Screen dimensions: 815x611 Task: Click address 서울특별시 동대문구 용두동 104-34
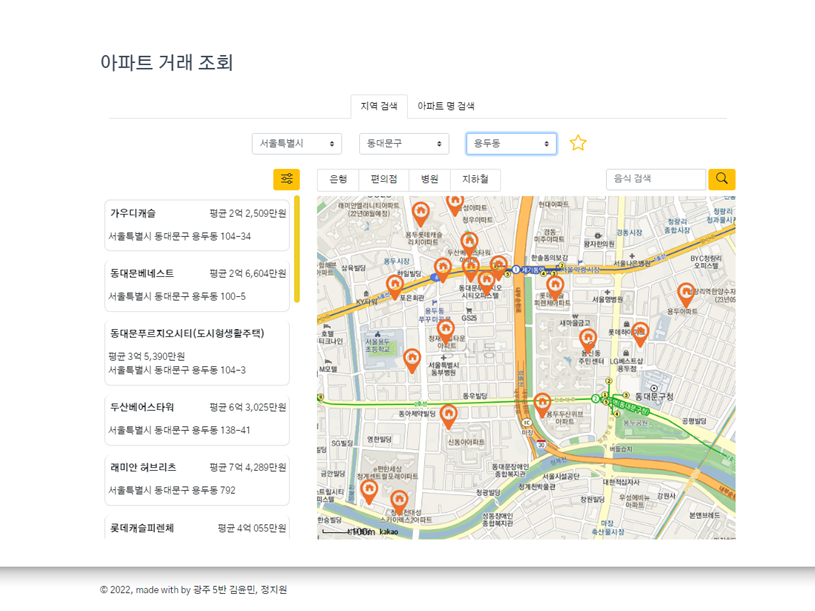pos(179,236)
